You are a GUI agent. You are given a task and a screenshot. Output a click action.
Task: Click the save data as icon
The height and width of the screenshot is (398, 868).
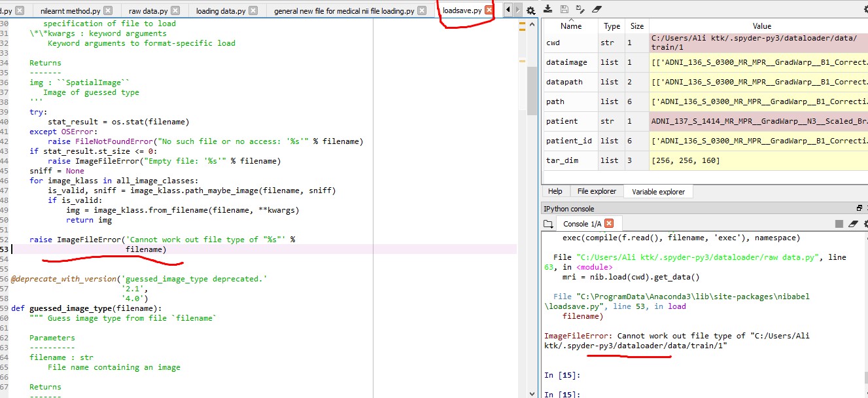tap(580, 9)
